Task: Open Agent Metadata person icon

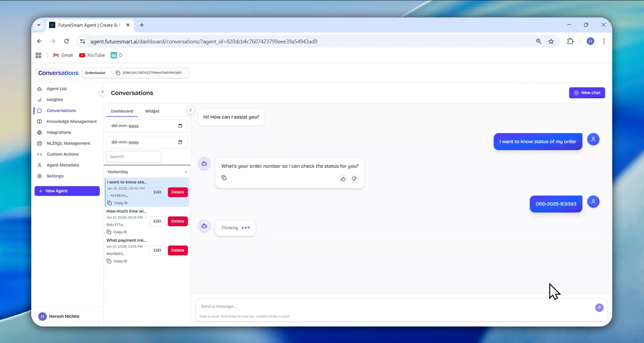Action: point(40,165)
